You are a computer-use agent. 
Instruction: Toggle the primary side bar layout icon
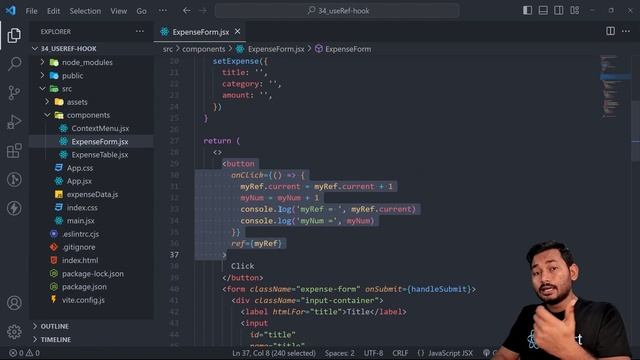point(527,11)
